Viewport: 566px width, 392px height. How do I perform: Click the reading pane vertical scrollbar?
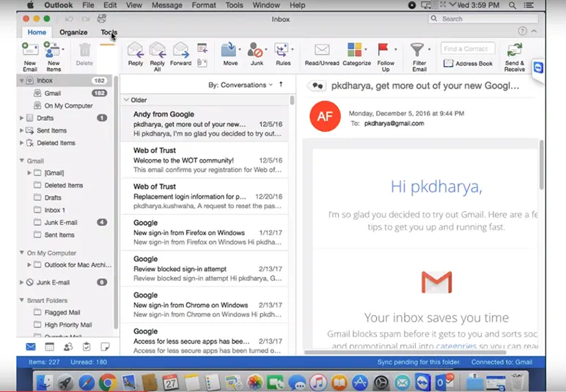tap(541, 165)
